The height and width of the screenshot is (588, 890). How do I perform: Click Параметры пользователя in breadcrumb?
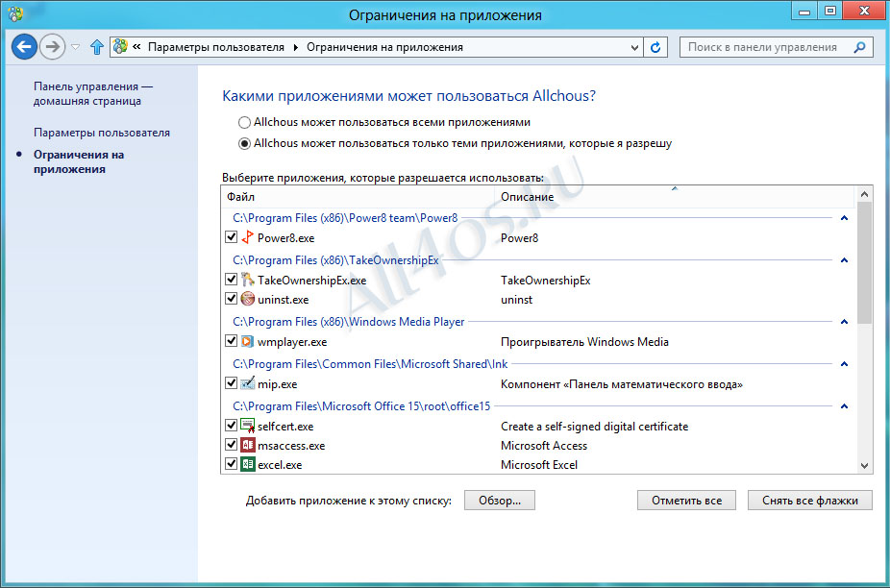[x=216, y=47]
